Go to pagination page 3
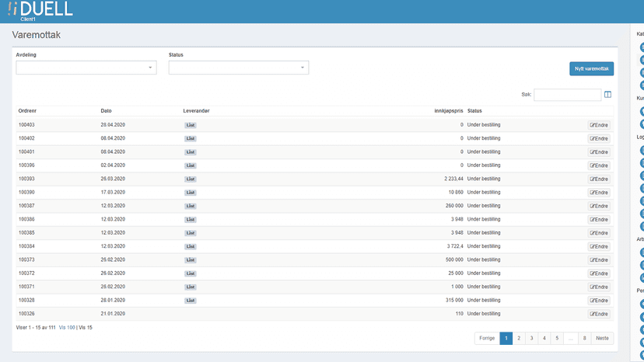The image size is (644, 362). [x=531, y=338]
